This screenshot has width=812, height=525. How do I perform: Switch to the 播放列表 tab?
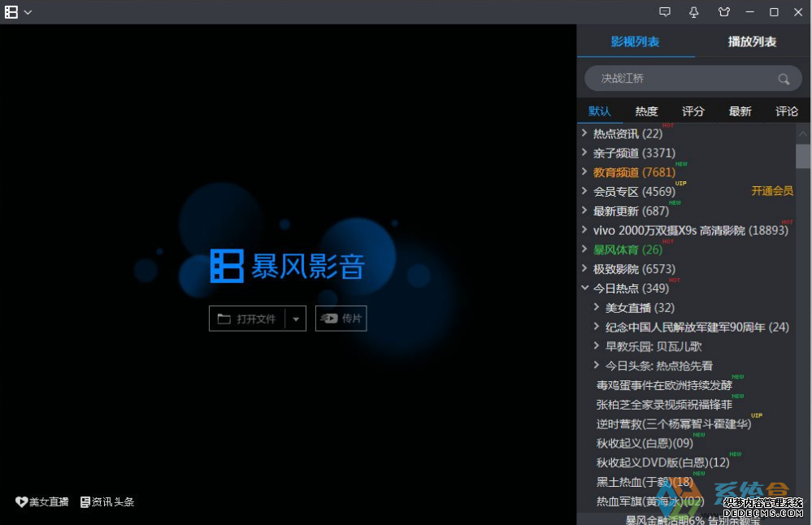752,42
